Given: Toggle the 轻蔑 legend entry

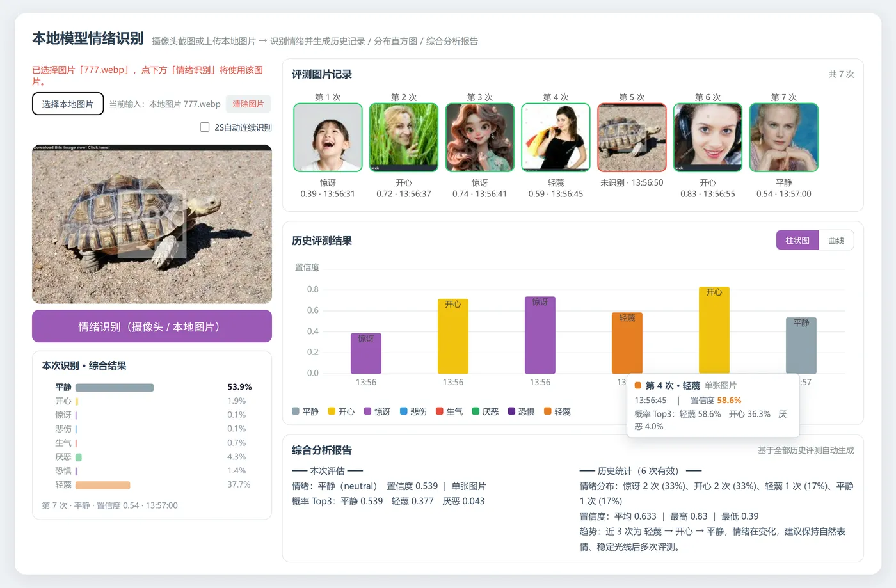Looking at the screenshot, I should pos(557,411).
